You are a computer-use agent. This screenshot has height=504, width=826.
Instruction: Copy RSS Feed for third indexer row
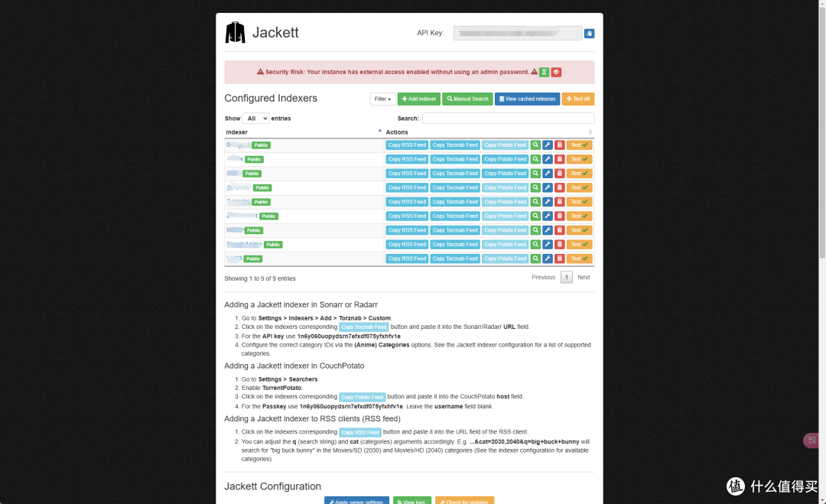point(407,174)
